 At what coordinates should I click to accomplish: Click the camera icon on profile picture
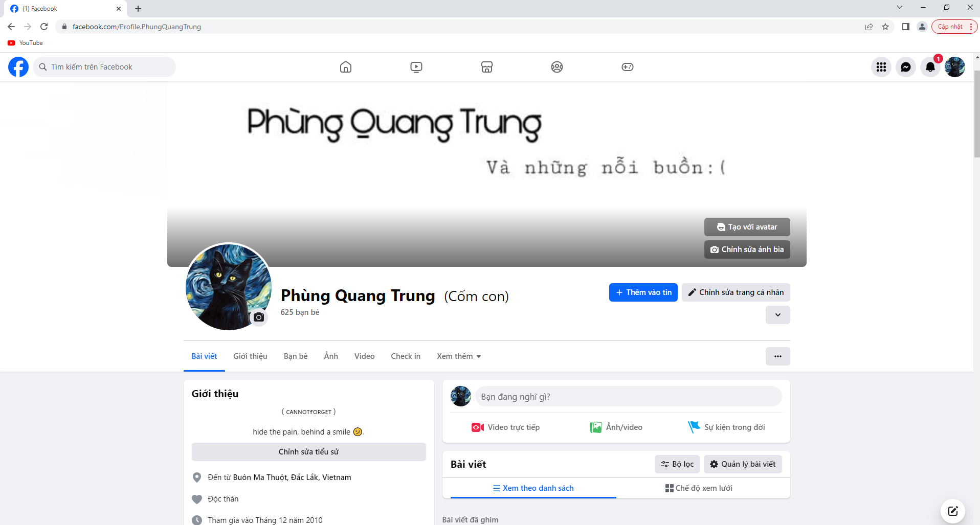(259, 317)
